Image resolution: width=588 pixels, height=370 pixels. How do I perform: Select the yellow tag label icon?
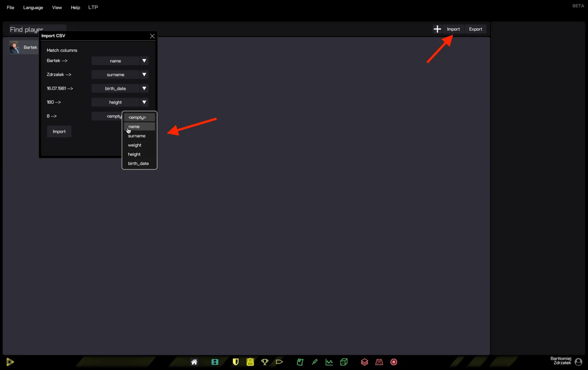[x=279, y=362]
